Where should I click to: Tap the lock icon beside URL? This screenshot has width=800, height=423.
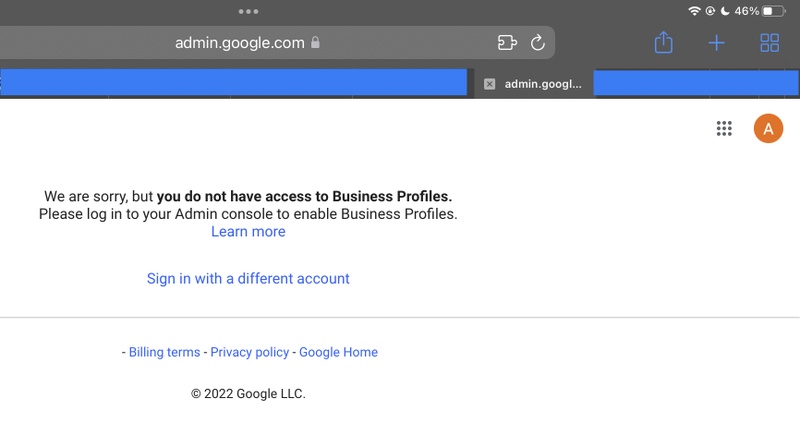pos(315,42)
